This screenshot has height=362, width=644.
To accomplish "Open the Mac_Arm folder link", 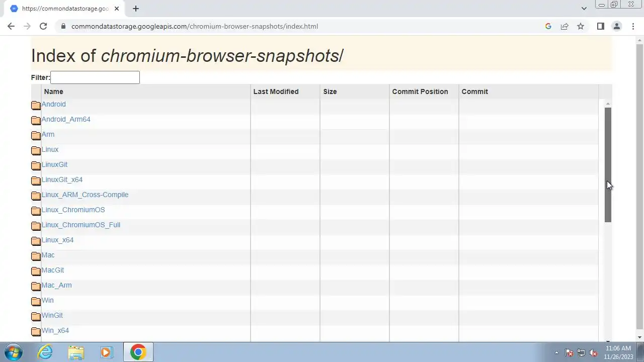I will pos(56,285).
